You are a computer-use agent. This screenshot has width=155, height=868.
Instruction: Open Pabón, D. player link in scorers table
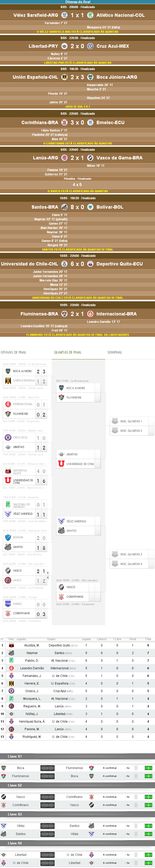coord(32,660)
